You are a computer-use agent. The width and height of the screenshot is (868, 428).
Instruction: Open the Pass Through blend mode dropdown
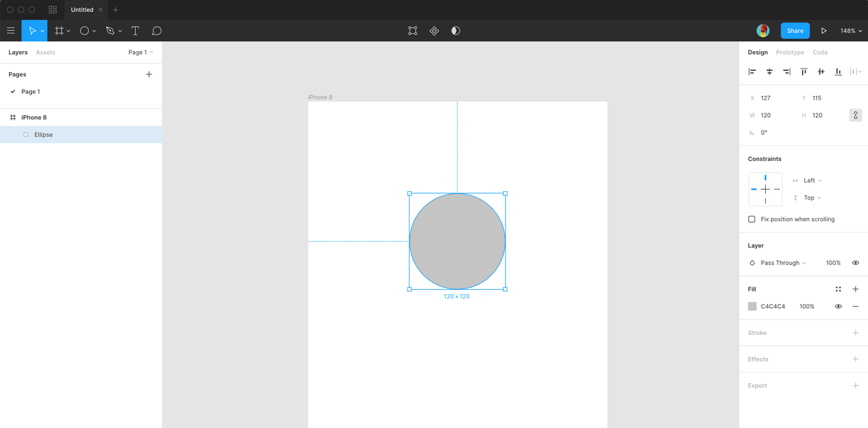pyautogui.click(x=783, y=263)
